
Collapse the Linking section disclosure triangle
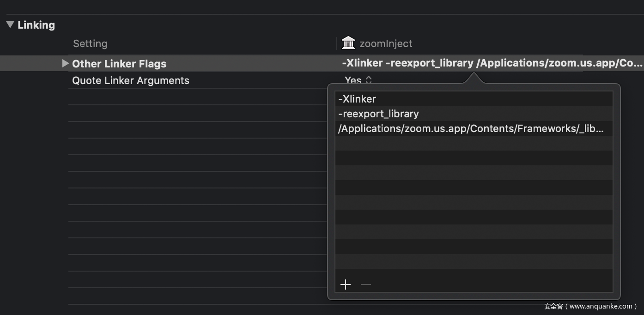tap(10, 25)
